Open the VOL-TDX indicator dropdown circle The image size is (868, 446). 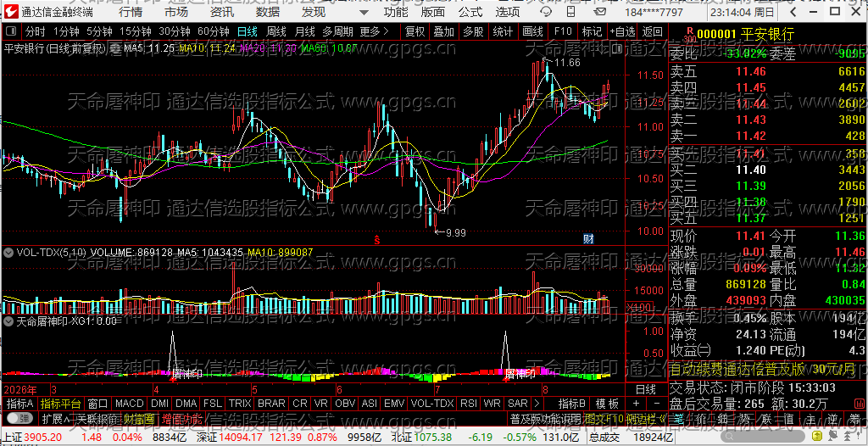pyautogui.click(x=8, y=253)
